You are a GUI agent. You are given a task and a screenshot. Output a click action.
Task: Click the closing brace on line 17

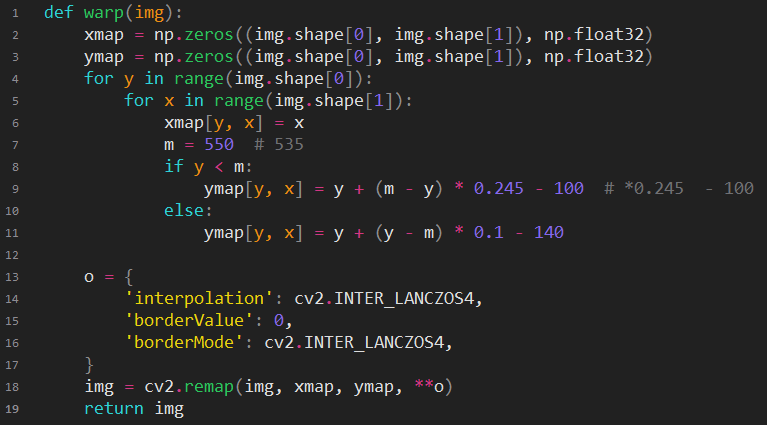pyautogui.click(x=89, y=365)
